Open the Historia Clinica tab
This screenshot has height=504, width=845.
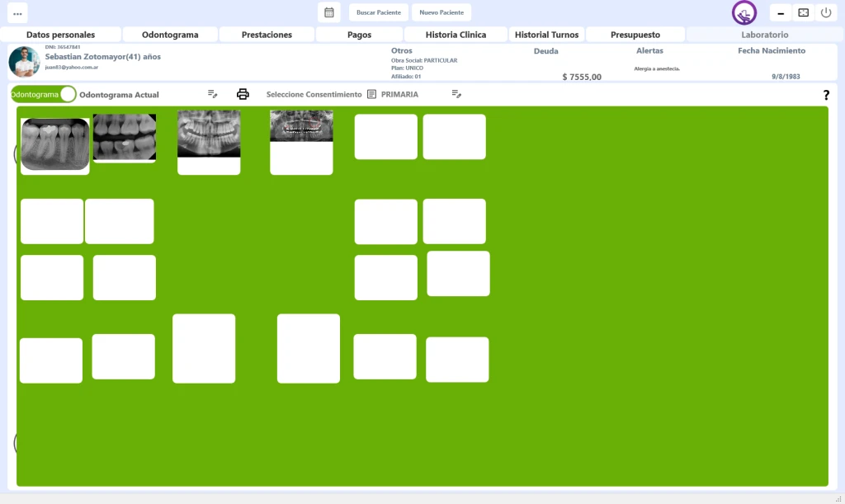456,35
